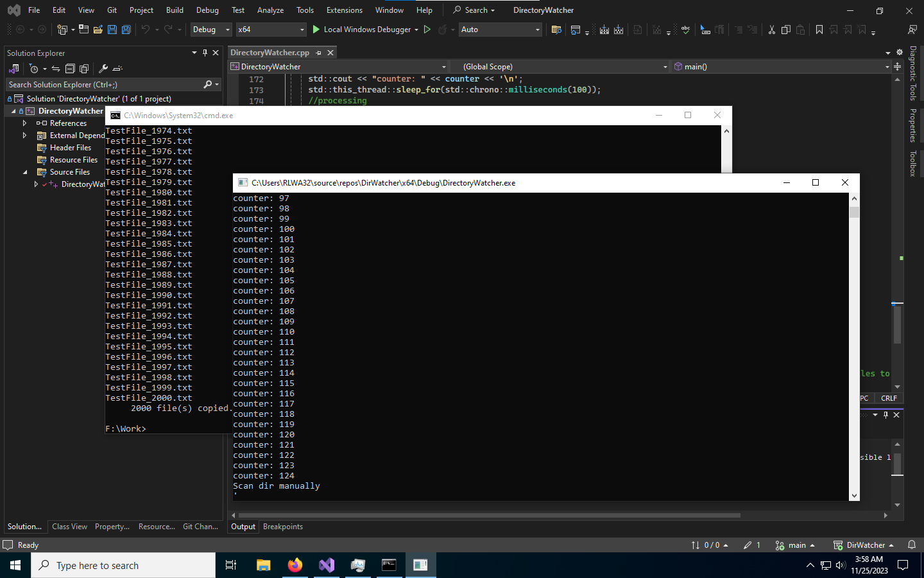Expand External Dependencies tree node
Image resolution: width=924 pixels, height=578 pixels.
tap(24, 136)
